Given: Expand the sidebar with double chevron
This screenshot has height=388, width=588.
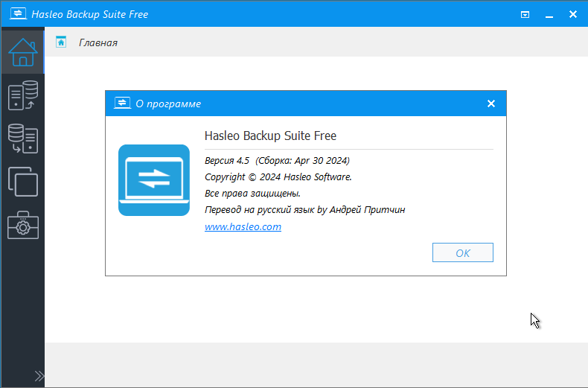Looking at the screenshot, I should 39,375.
